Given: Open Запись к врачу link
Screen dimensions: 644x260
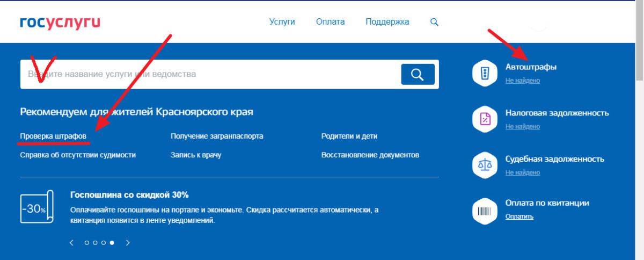Looking at the screenshot, I should [196, 155].
